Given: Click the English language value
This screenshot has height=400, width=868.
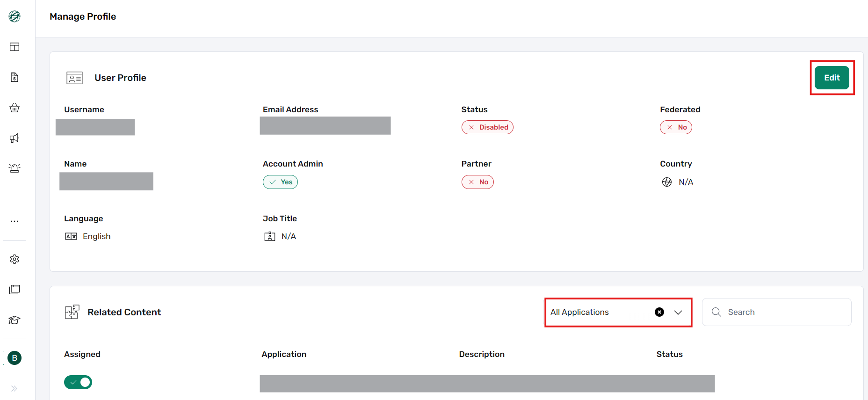Looking at the screenshot, I should (x=97, y=236).
